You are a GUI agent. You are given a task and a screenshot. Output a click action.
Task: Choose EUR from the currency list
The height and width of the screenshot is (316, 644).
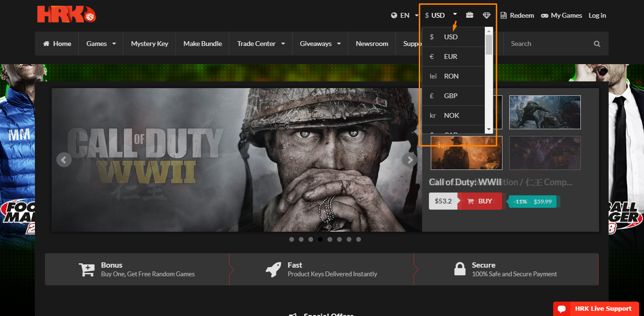click(x=450, y=56)
